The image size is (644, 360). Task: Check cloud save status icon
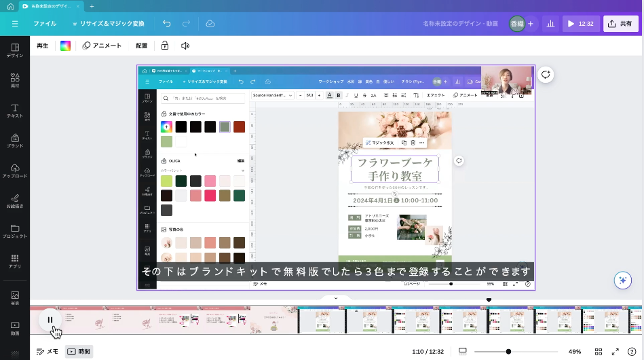[210, 24]
